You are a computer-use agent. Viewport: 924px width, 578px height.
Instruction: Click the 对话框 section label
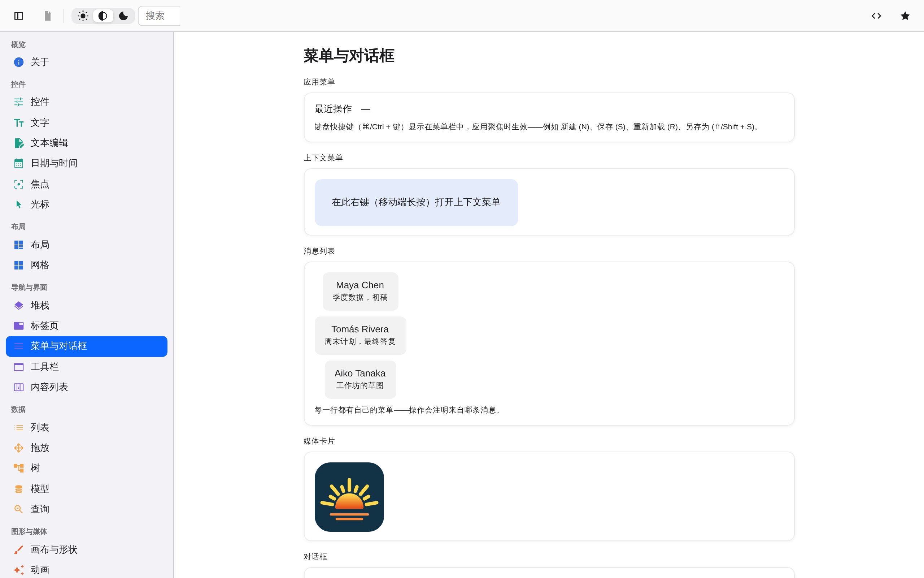(x=315, y=557)
